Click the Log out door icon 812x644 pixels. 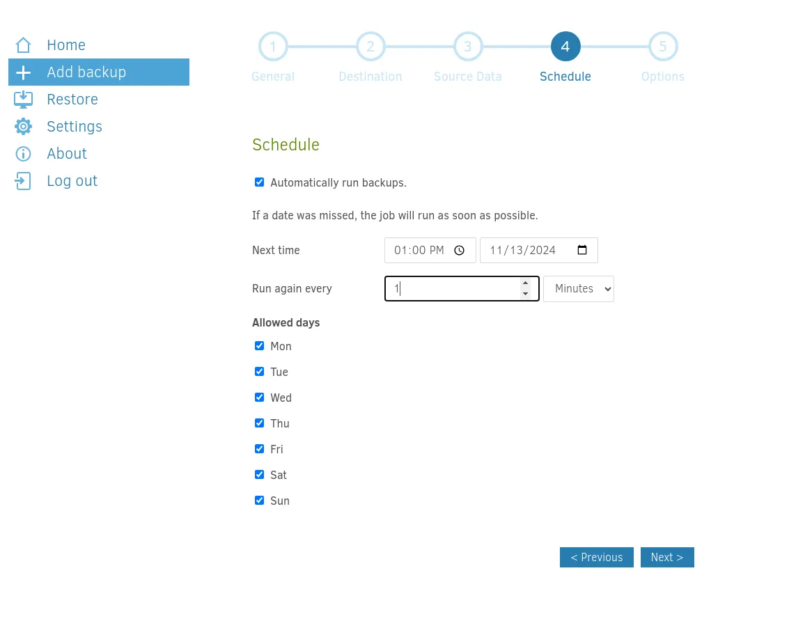[23, 181]
